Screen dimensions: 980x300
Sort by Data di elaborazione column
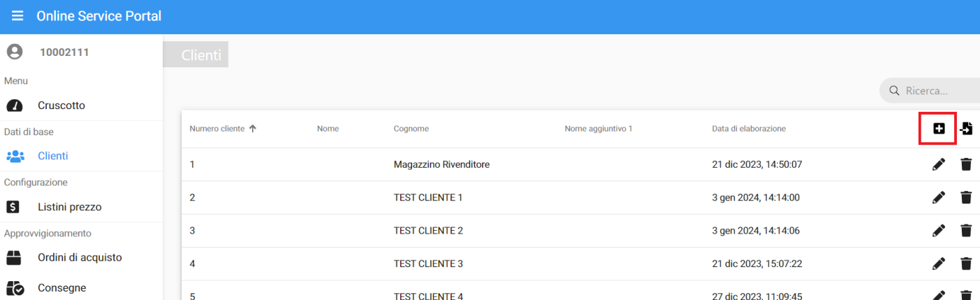(749, 129)
